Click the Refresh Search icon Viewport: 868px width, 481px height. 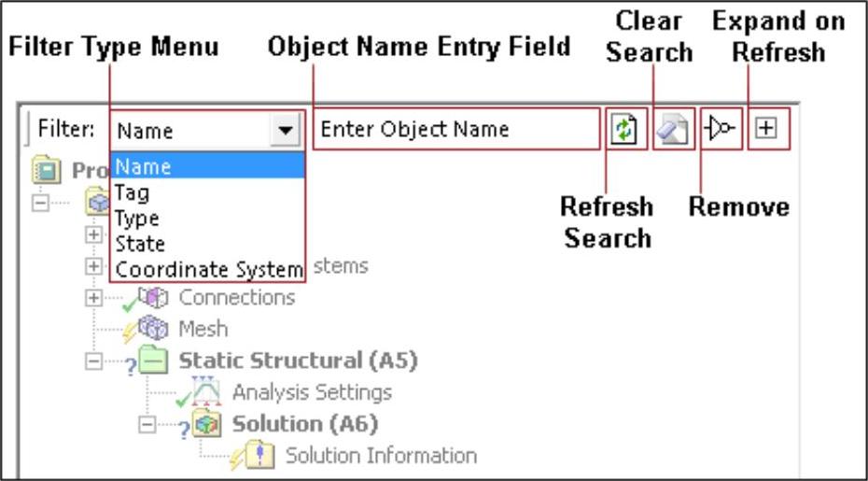click(x=623, y=130)
